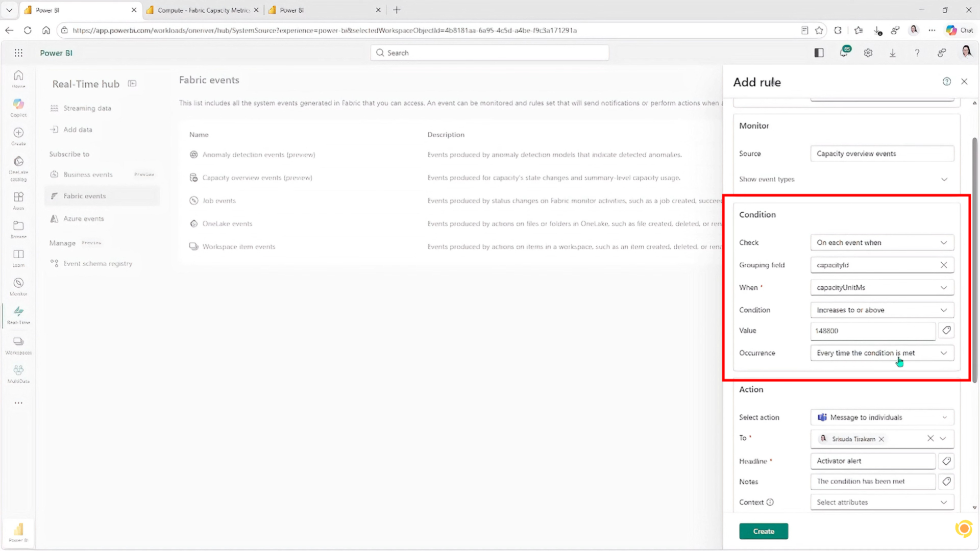980x551 pixels.
Task: Open Anomaly detection events (preview)
Action: pos(258,155)
